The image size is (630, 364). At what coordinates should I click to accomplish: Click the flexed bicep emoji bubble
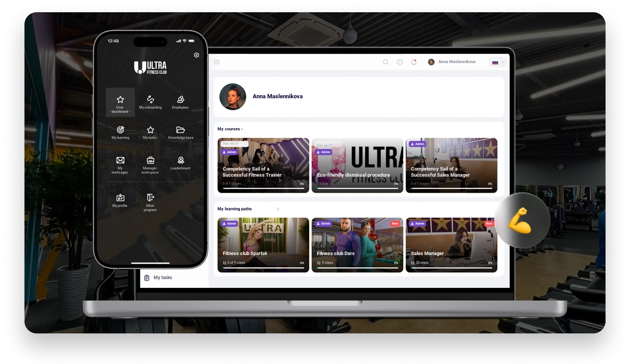[522, 221]
